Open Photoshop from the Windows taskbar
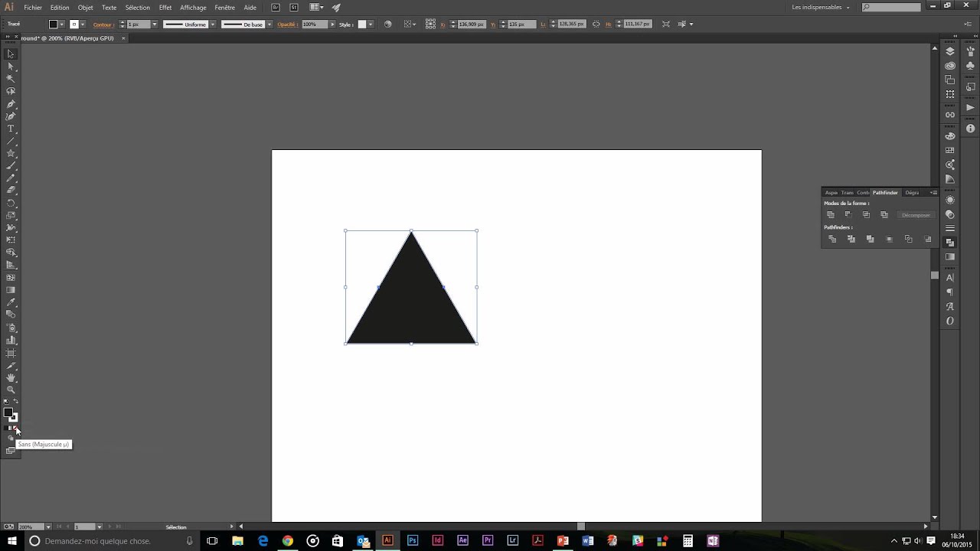Viewport: 980px width, 551px height. (x=413, y=541)
